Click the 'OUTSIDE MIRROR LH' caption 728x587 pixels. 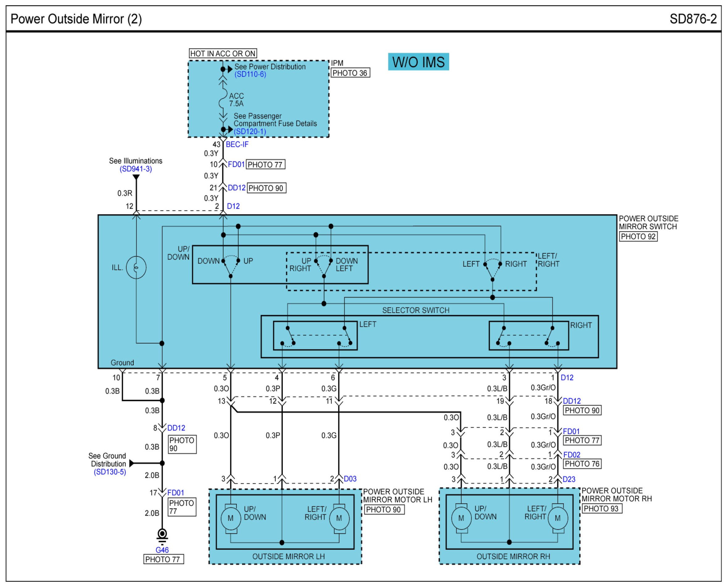tap(288, 556)
